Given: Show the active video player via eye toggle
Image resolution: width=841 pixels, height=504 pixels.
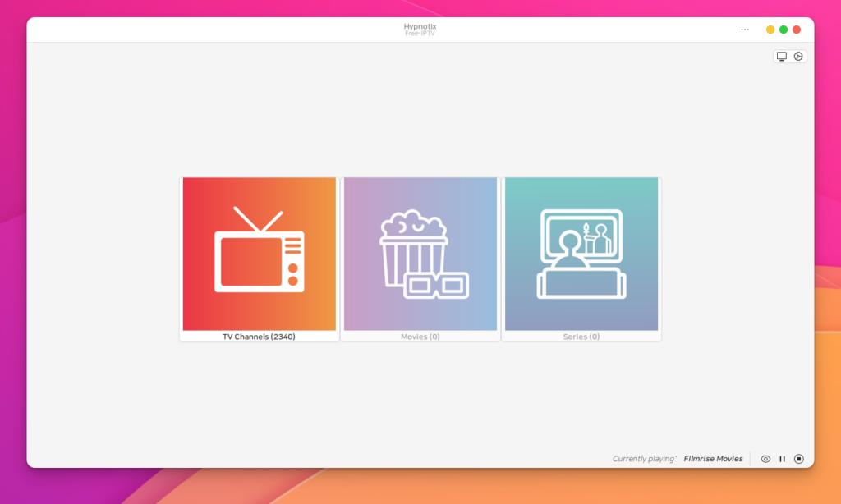Looking at the screenshot, I should [x=765, y=459].
